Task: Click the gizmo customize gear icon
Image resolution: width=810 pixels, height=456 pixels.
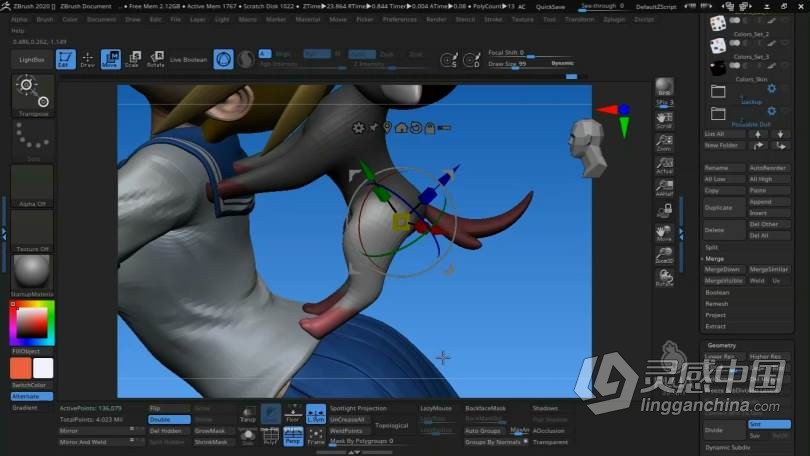Action: (358, 128)
